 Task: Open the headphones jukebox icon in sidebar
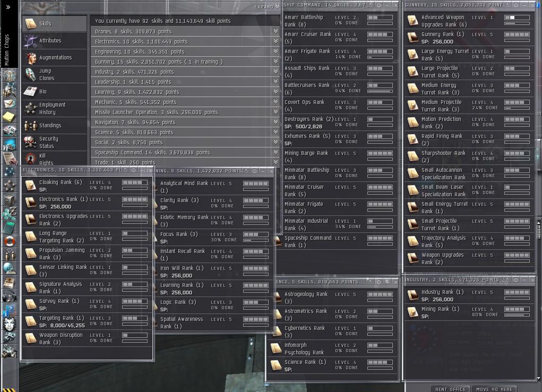(9, 296)
